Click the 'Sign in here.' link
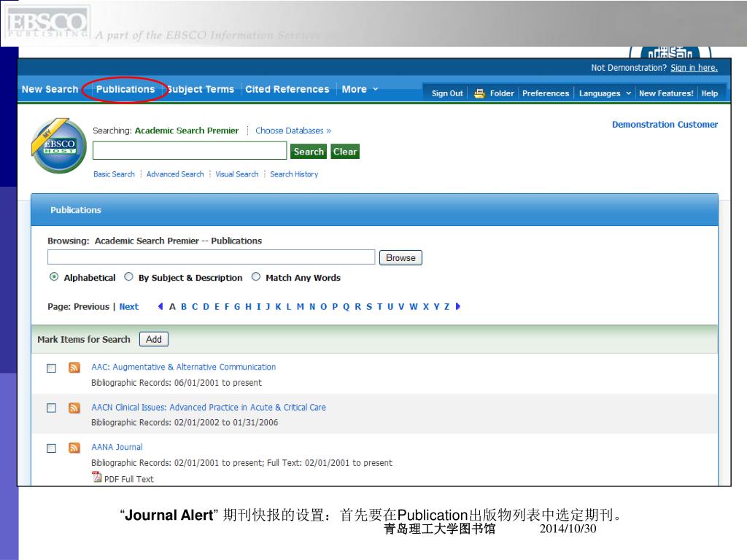 point(694,68)
